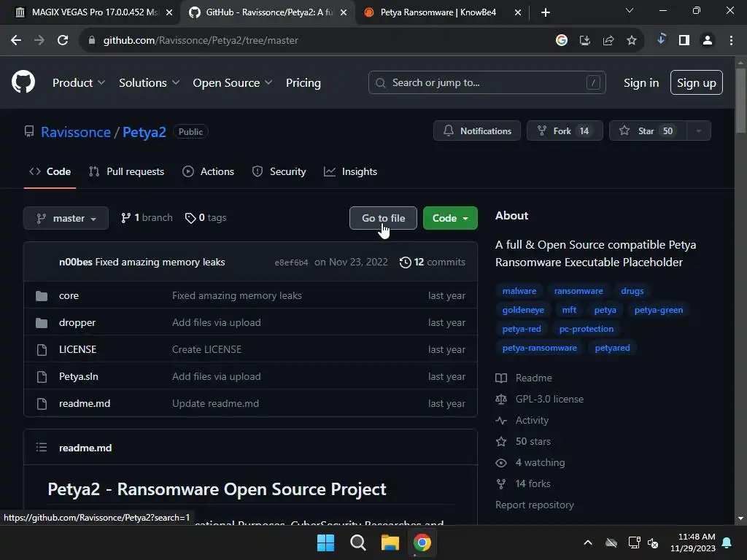Click the Go to file button

[383, 218]
